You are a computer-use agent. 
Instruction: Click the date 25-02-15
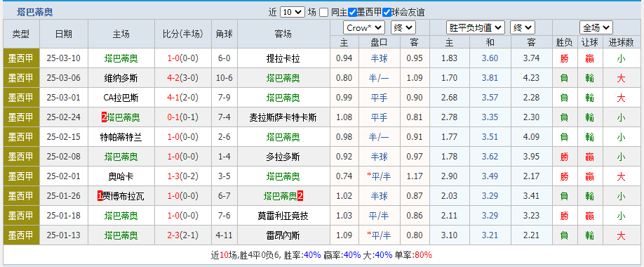64,138
